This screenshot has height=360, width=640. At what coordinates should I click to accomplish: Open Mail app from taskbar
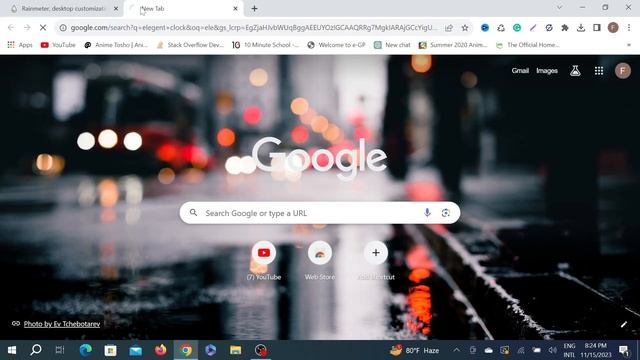pos(136,350)
